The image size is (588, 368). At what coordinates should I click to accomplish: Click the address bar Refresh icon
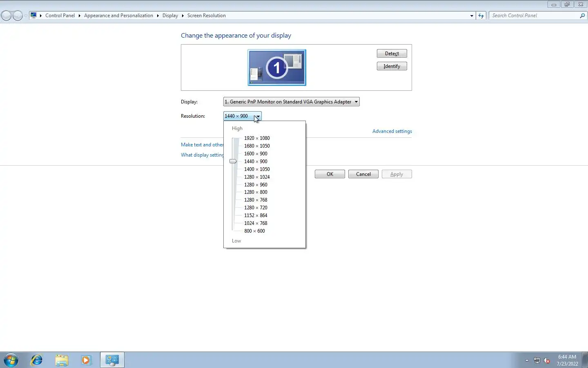(481, 16)
